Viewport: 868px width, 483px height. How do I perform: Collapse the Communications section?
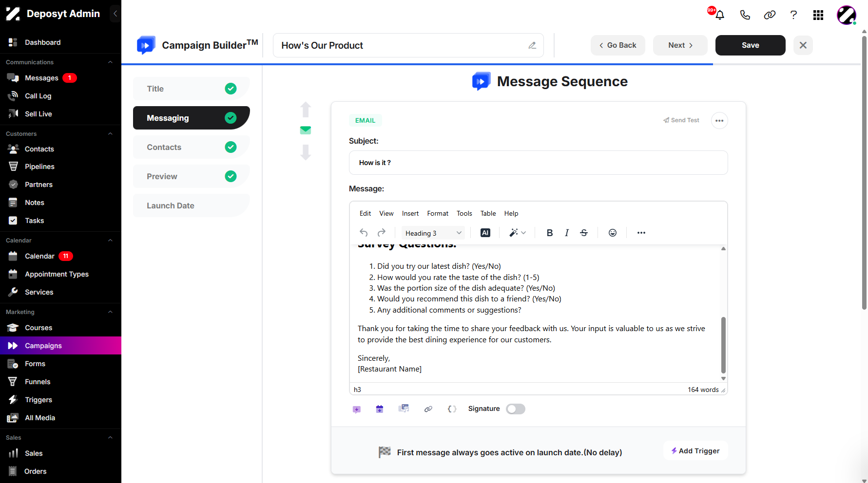click(110, 62)
